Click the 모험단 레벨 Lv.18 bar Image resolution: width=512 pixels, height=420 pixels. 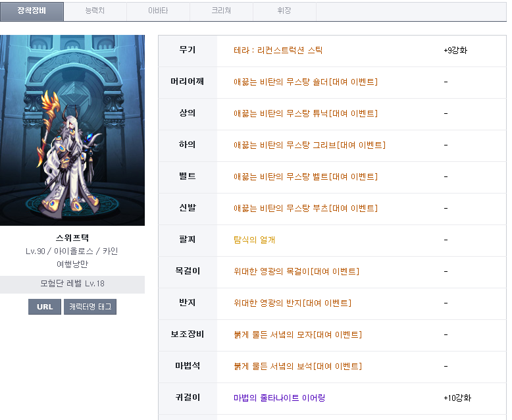[x=72, y=284]
